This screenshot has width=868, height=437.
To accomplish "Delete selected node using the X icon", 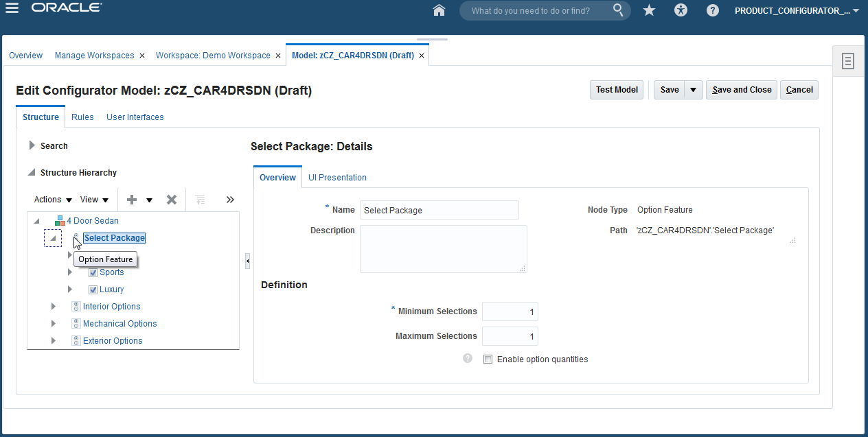I will 171,200.
